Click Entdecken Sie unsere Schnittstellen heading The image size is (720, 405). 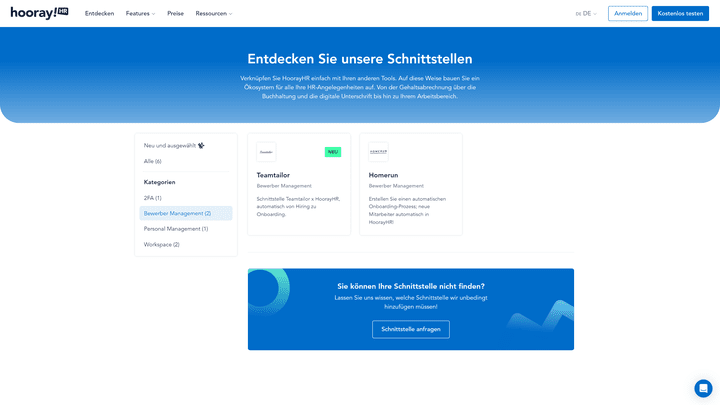(x=360, y=59)
